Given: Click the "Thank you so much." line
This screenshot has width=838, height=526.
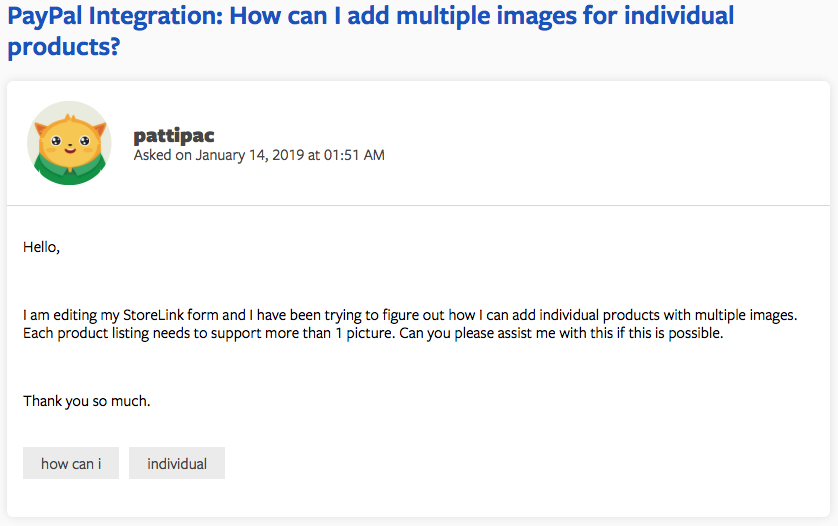Looking at the screenshot, I should click(86, 401).
